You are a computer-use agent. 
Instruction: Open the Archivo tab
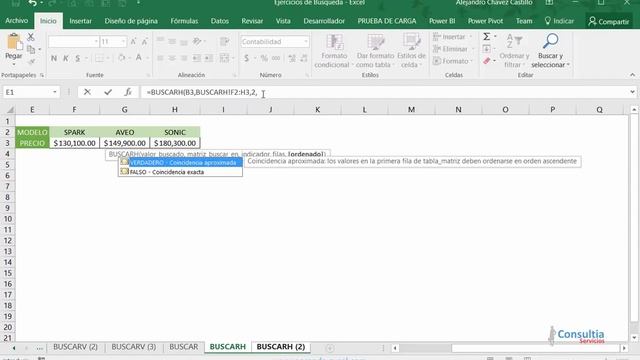coord(17,21)
